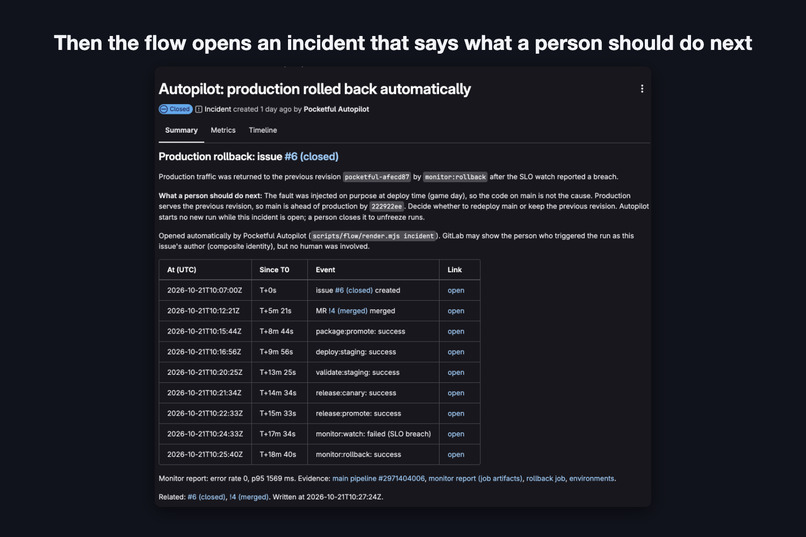Screen dimensions: 806x537
Task: Click the 222922ee commit hash
Action: click(387, 207)
